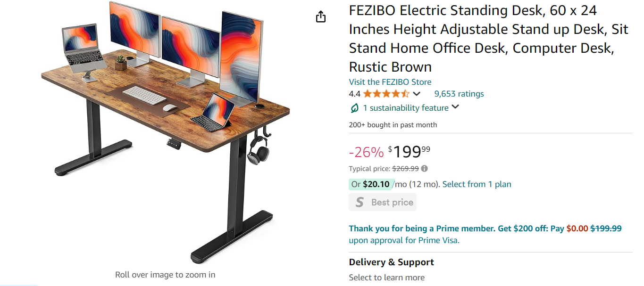Click the '1 sustainability feature' text
The image size is (644, 286).
405,108
